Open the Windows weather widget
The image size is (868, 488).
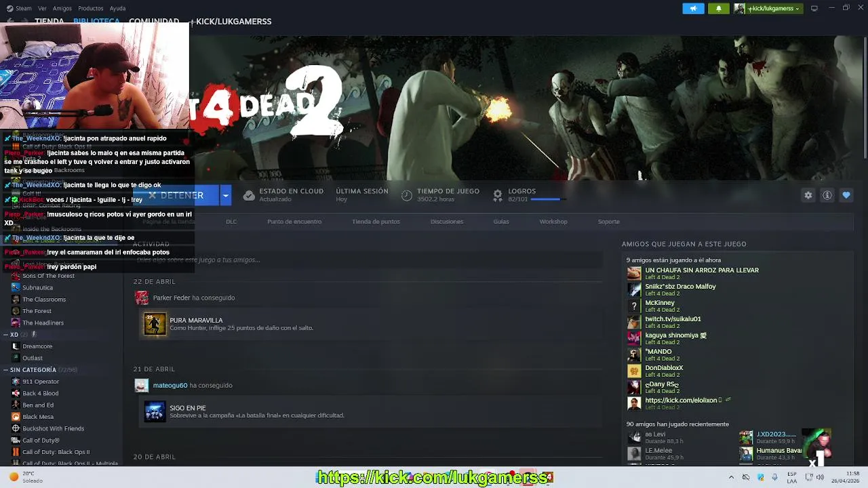[26, 477]
